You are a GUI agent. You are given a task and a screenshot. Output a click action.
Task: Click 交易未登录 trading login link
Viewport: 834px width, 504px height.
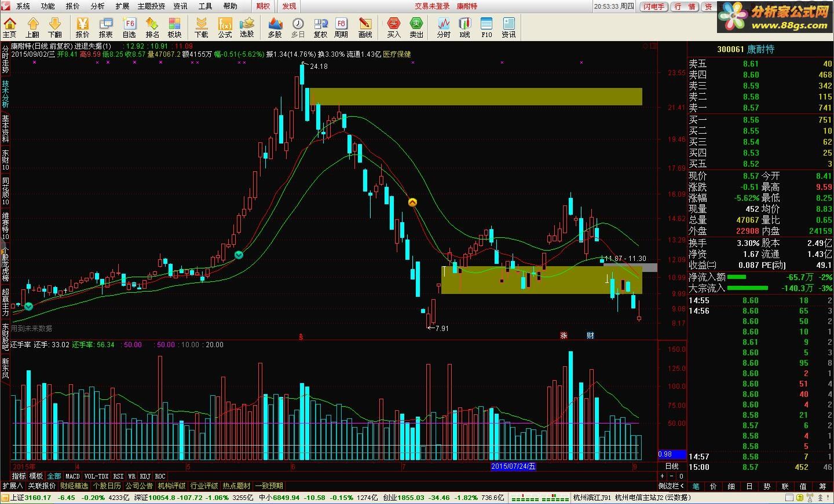pos(432,6)
